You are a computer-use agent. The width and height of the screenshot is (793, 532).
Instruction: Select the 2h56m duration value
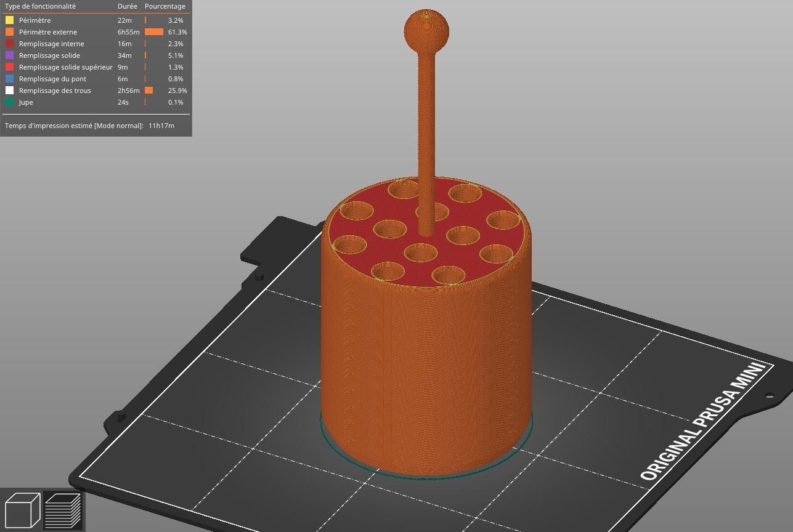(x=129, y=91)
